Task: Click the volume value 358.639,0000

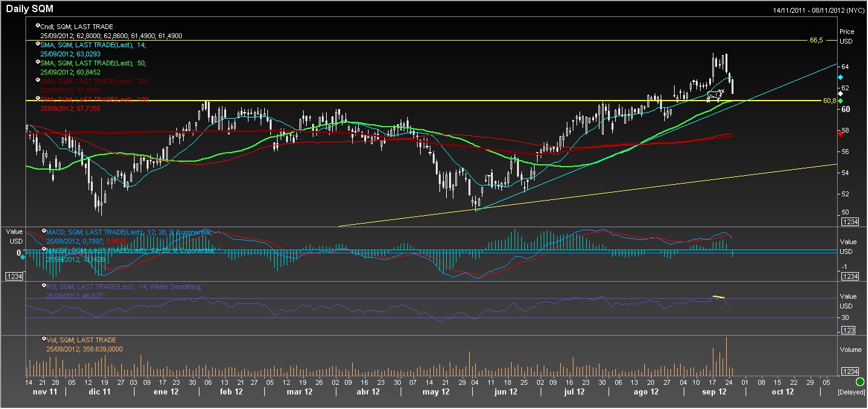Action: tap(101, 350)
